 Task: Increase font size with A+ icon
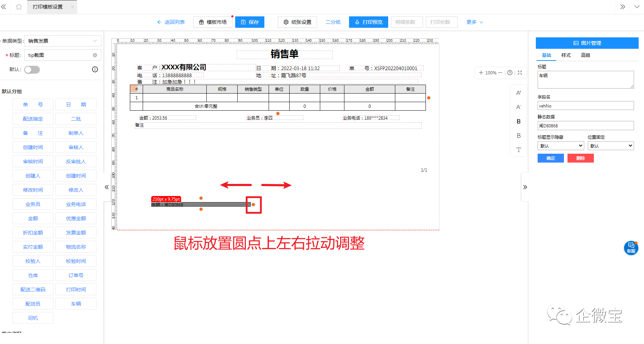tap(518, 92)
